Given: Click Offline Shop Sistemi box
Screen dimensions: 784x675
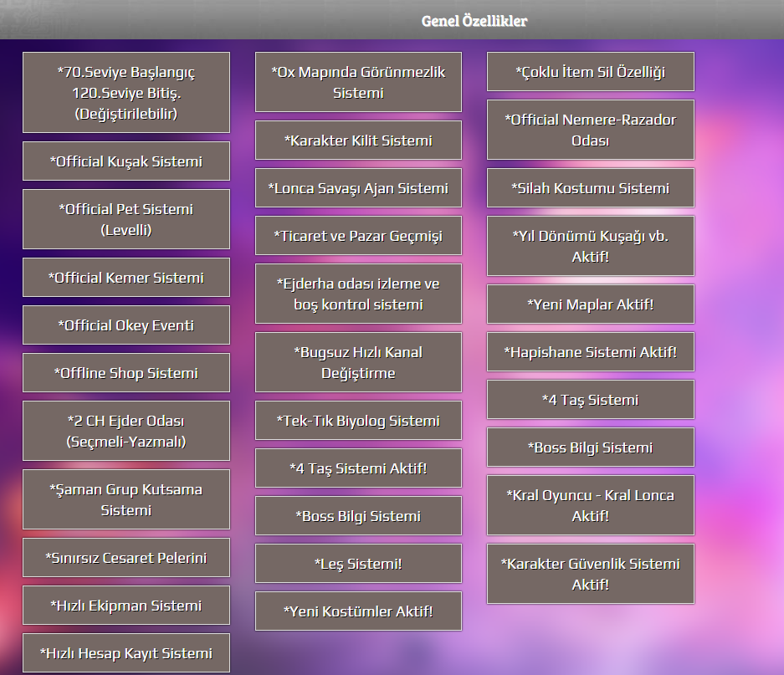Looking at the screenshot, I should click(126, 372).
